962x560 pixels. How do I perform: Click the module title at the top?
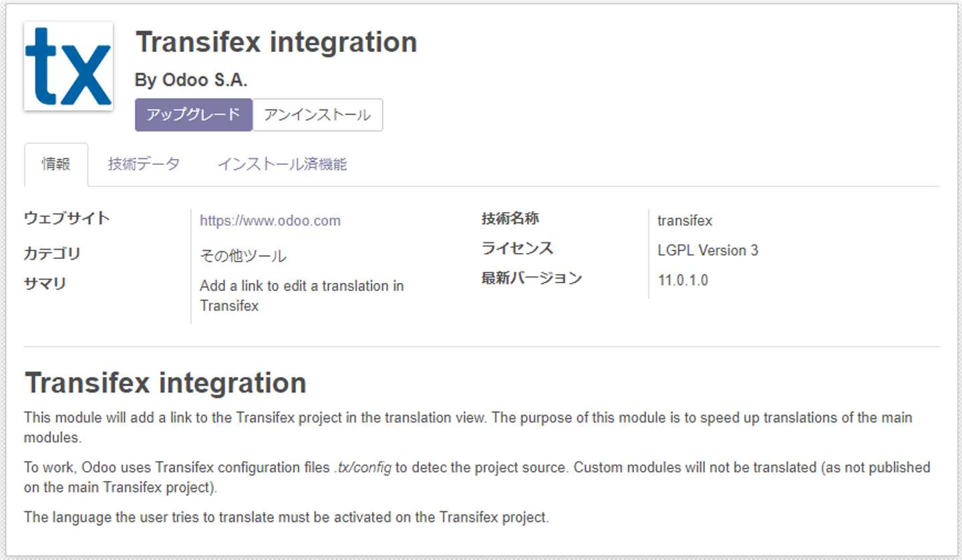pos(276,42)
